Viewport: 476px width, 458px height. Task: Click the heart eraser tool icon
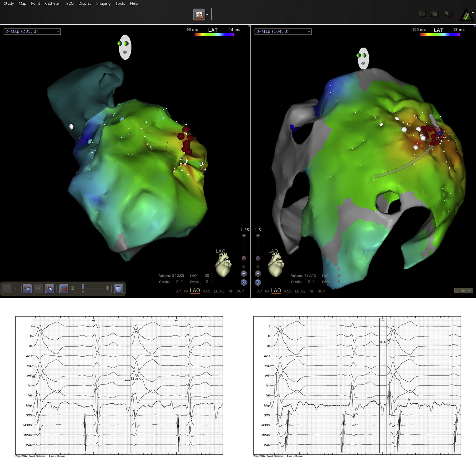49,288
